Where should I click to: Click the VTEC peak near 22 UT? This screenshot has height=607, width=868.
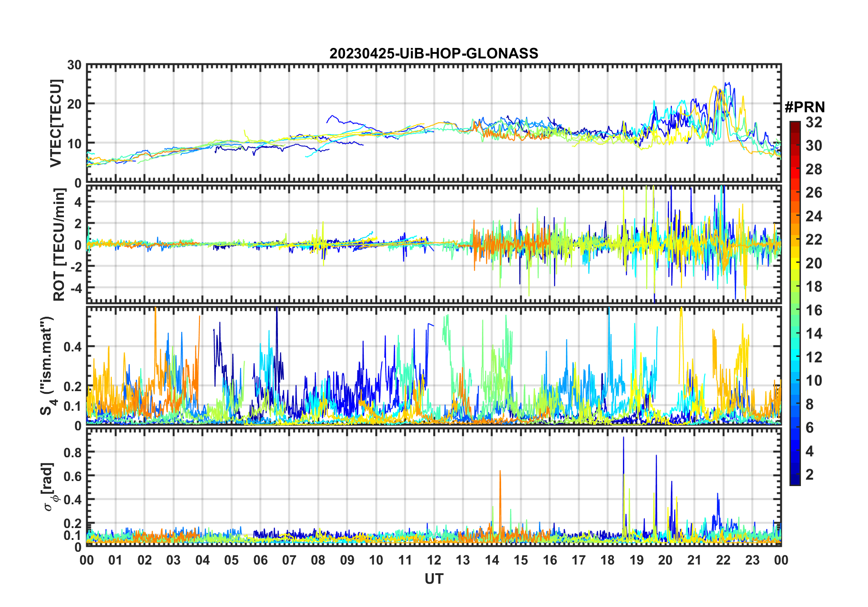[x=727, y=84]
